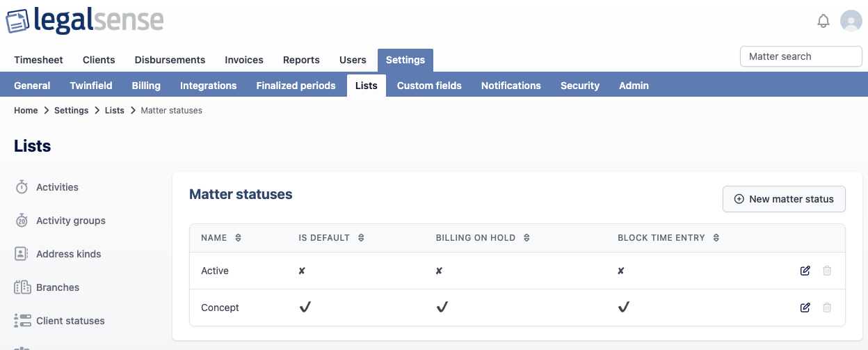Switch to Finalized periods subtab
868x350 pixels.
point(296,86)
